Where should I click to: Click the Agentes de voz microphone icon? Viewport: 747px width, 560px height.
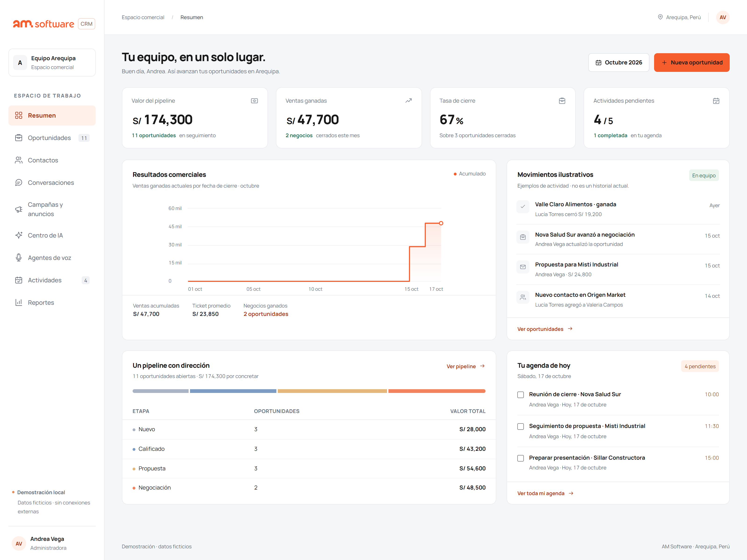pyautogui.click(x=19, y=258)
